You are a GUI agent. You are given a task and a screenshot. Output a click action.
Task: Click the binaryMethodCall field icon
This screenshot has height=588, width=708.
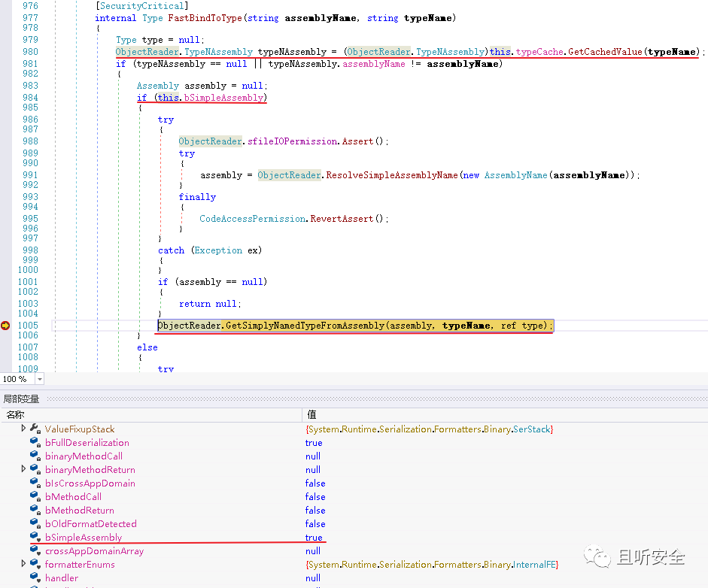coord(35,456)
